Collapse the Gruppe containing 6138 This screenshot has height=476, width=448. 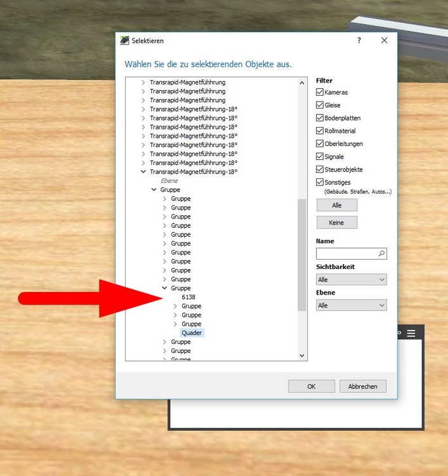coord(164,288)
